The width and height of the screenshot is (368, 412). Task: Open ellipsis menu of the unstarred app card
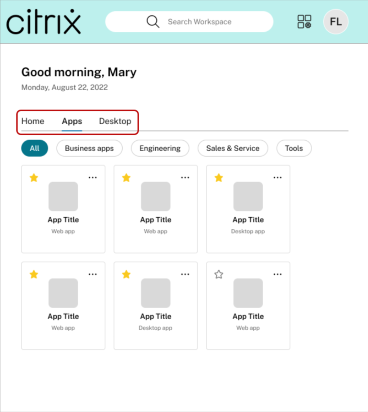pos(277,274)
